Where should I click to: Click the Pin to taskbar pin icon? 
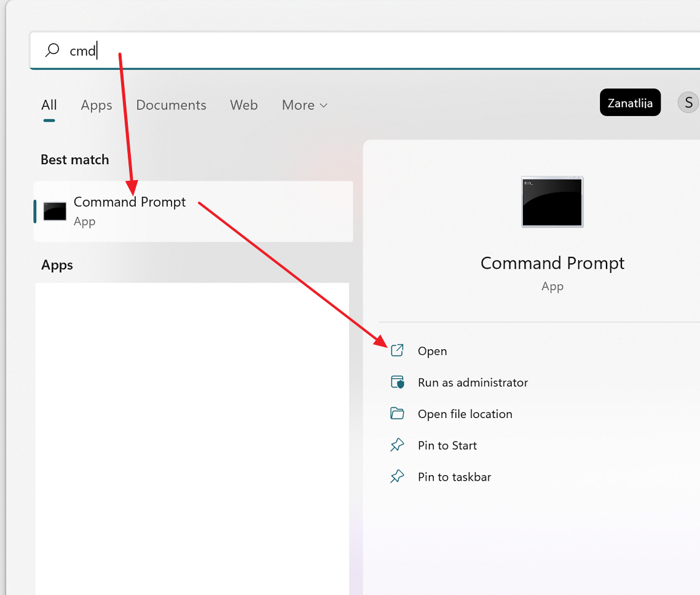point(397,476)
